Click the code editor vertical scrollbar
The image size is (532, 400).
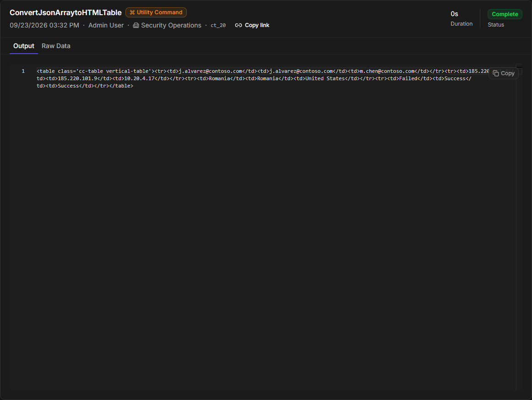pos(519,227)
